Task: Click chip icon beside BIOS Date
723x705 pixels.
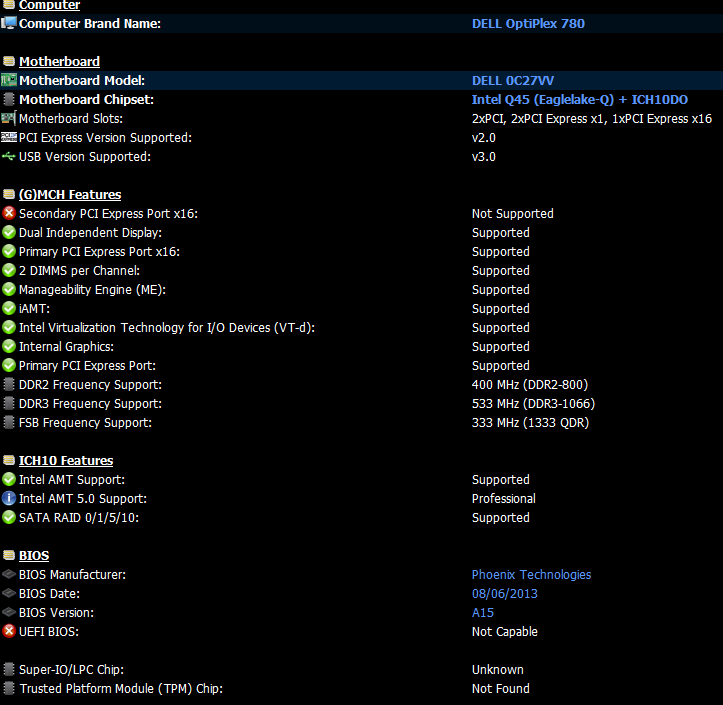Action: [x=9, y=593]
